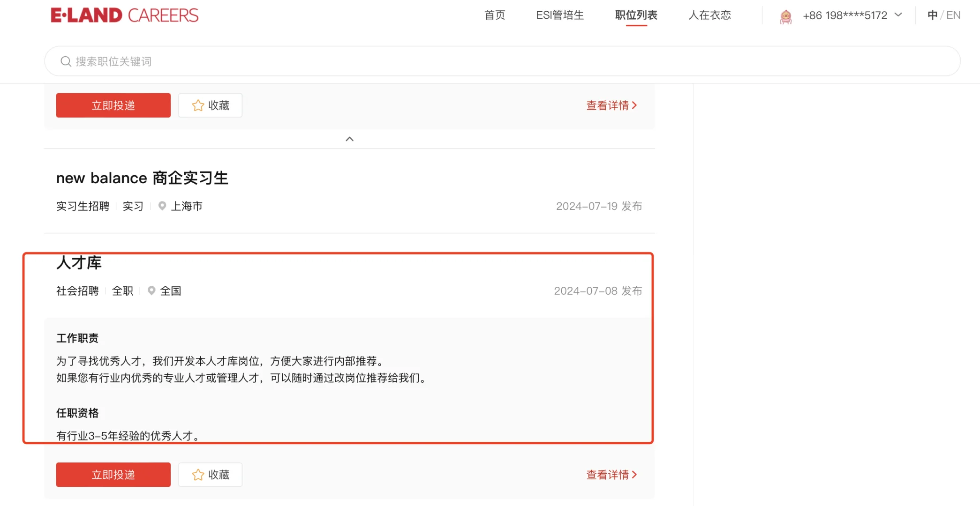The width and height of the screenshot is (980, 506).
Task: Go to the 首页 nav item
Action: pyautogui.click(x=495, y=15)
